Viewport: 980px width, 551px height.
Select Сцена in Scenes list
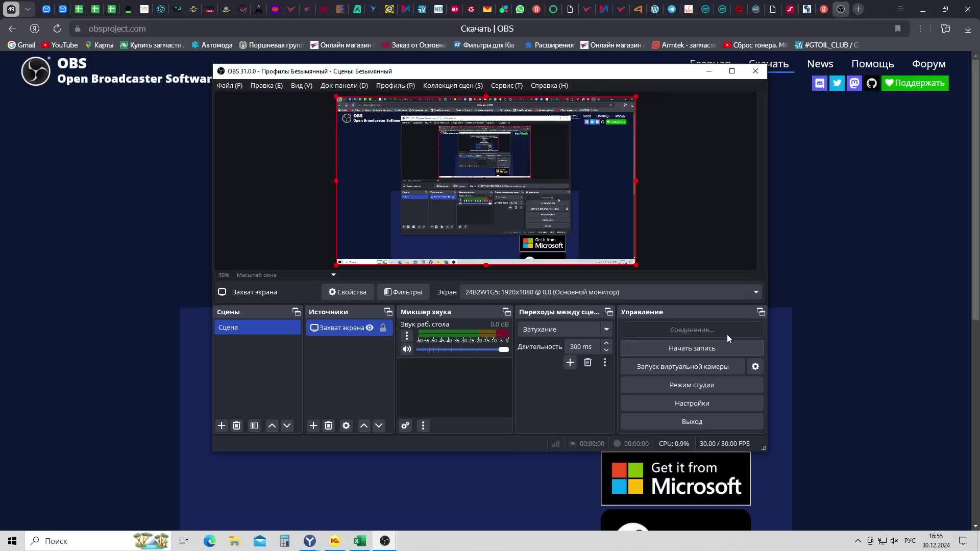click(258, 328)
